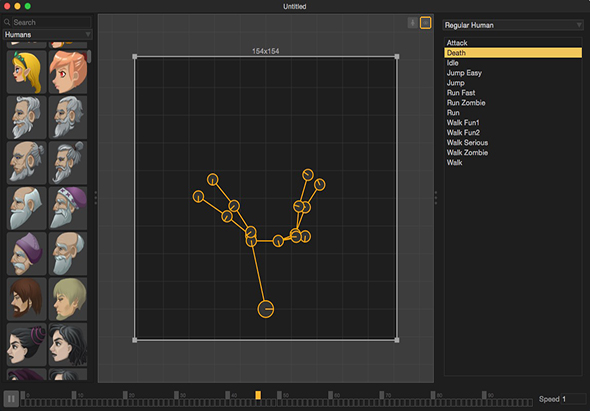Choose the brown-haired bearded man head
The height and width of the screenshot is (411, 590).
point(26,299)
